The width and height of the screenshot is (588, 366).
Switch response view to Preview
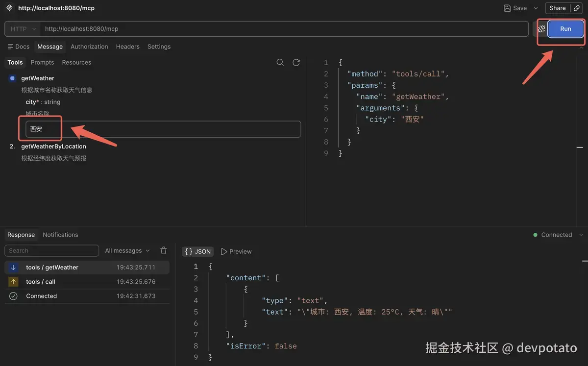[x=236, y=251]
